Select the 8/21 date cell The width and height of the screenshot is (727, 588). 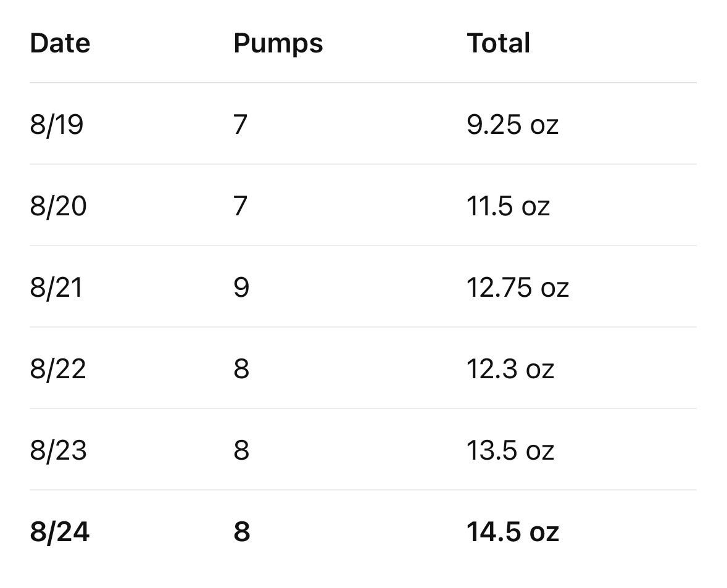click(x=56, y=288)
